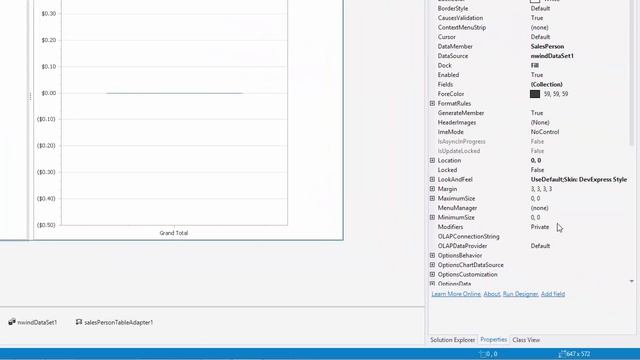Select the Dock property value Fill
This screenshot has width=640, height=360.
535,65
